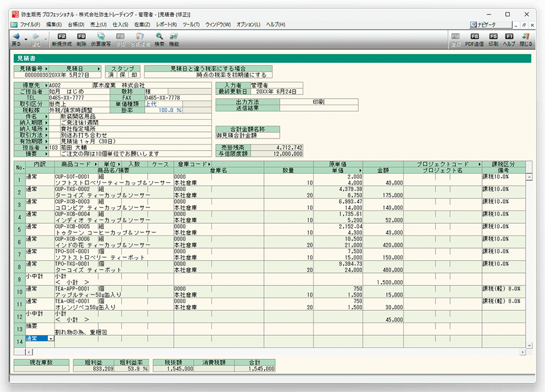Open the 納入期限 selection button

coord(31,123)
